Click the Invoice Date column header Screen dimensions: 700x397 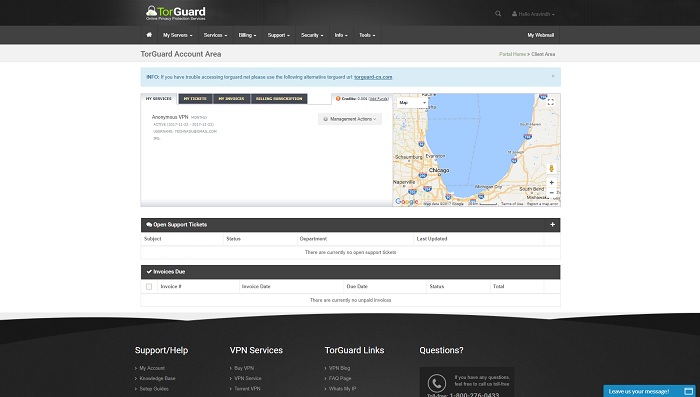[x=256, y=287]
